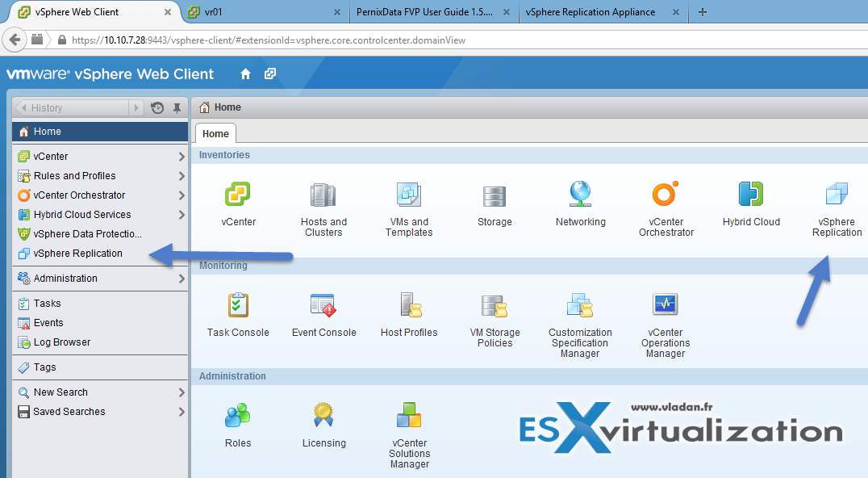Click the recent history clock icon
Screen dimensions: 868x478
pyautogui.click(x=157, y=108)
